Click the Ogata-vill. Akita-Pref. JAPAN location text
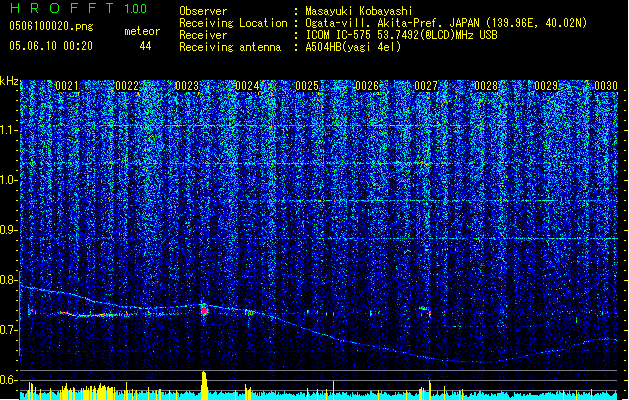Screen dimensions: 629x400 pos(446,23)
